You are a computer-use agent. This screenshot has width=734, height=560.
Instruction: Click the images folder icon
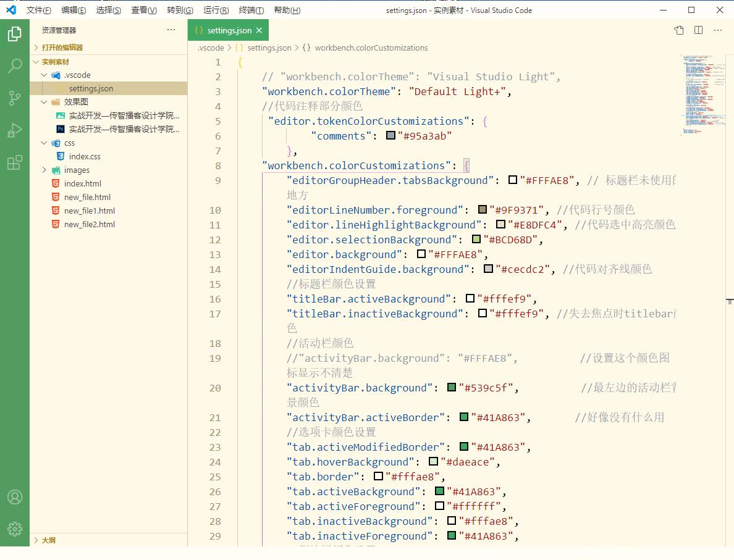[x=56, y=170]
